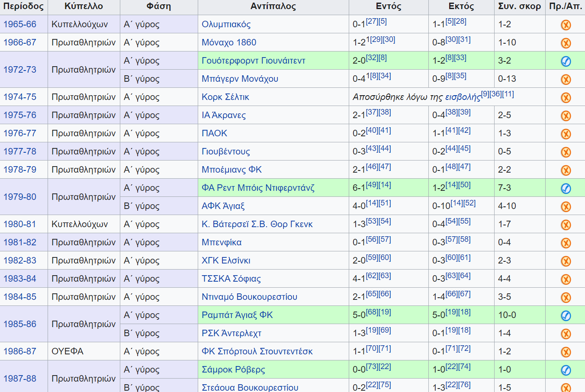Click the eliminated icon in the Γιουβέντους row
Image resolution: width=585 pixels, height=392 pixels.
click(x=566, y=152)
